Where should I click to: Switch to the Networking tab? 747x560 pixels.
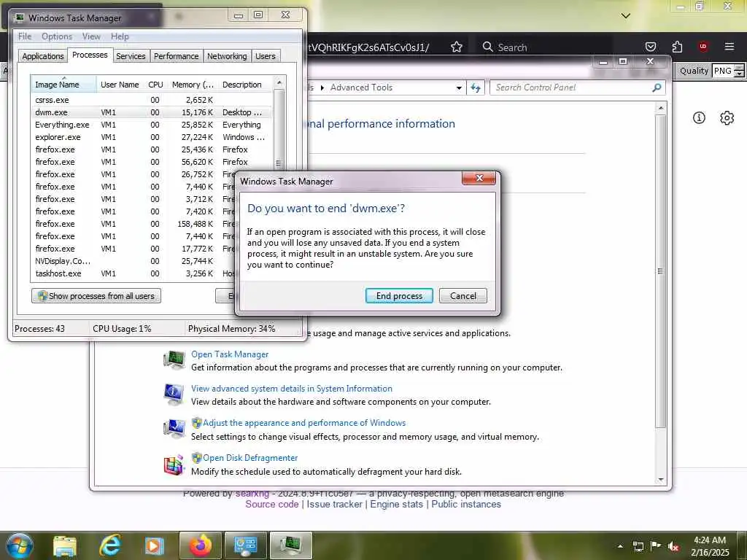(227, 56)
